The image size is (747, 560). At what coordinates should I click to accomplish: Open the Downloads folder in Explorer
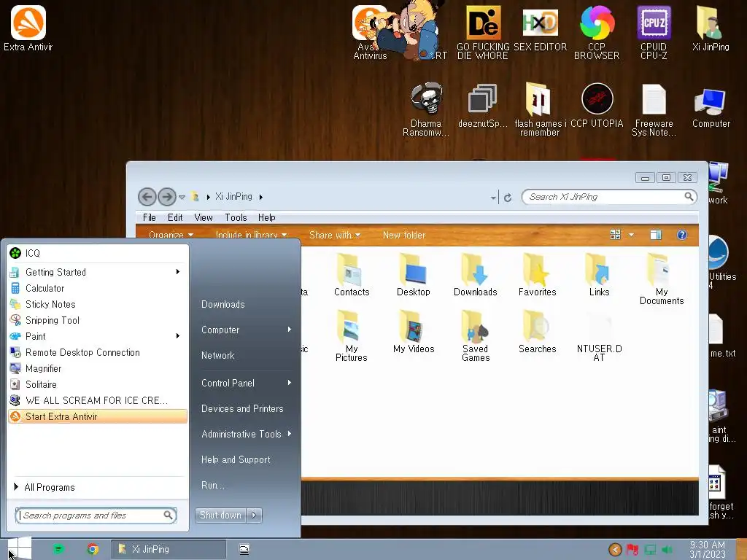(x=476, y=275)
